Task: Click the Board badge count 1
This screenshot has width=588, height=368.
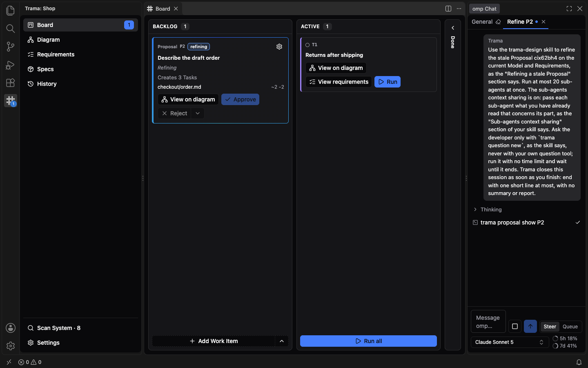Action: click(129, 25)
